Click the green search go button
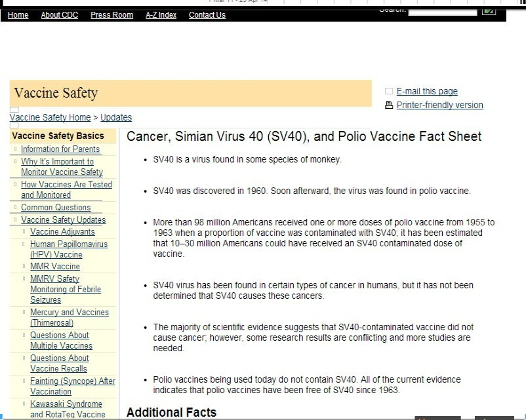The width and height of the screenshot is (526, 420). [x=489, y=11]
